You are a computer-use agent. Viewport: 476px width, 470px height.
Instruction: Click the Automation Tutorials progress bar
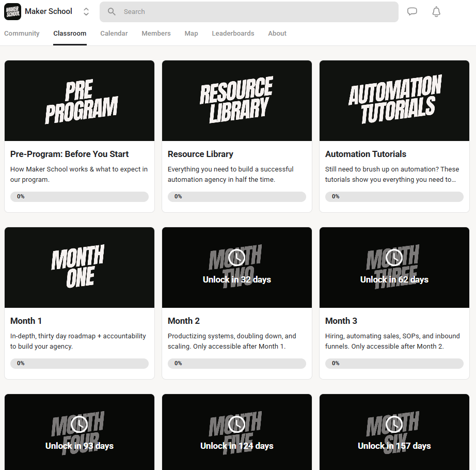click(394, 196)
